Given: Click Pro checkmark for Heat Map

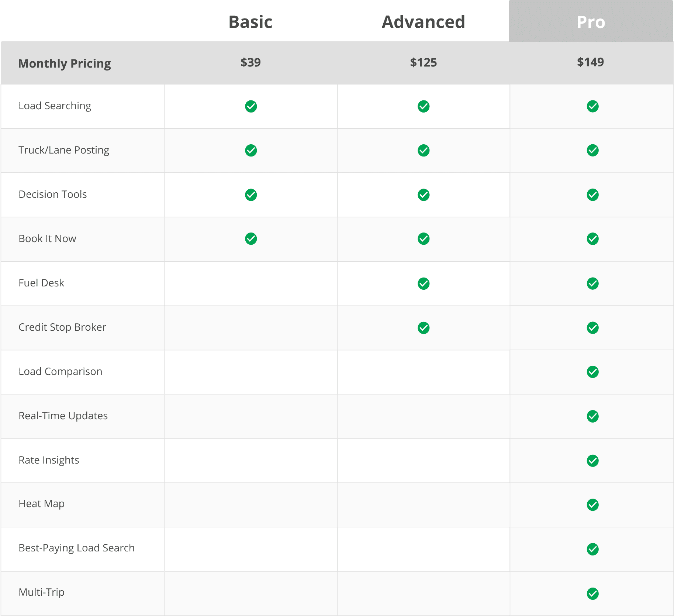Looking at the screenshot, I should [x=592, y=505].
